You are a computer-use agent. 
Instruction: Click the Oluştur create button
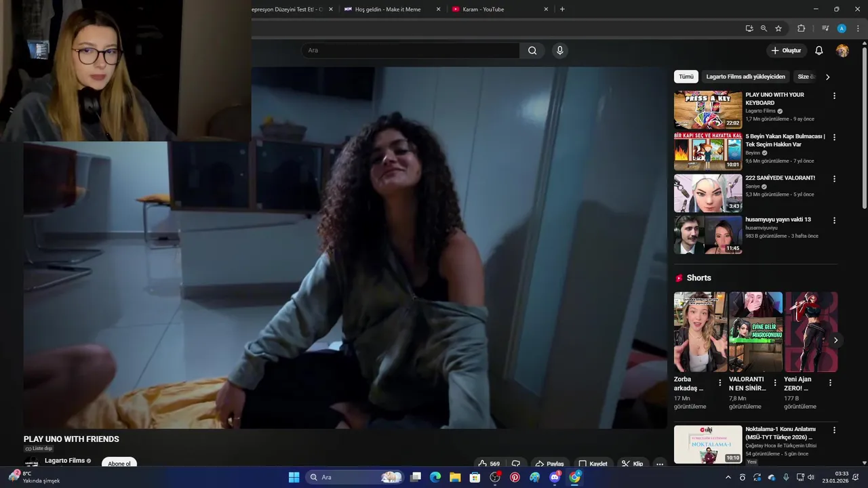click(x=786, y=51)
